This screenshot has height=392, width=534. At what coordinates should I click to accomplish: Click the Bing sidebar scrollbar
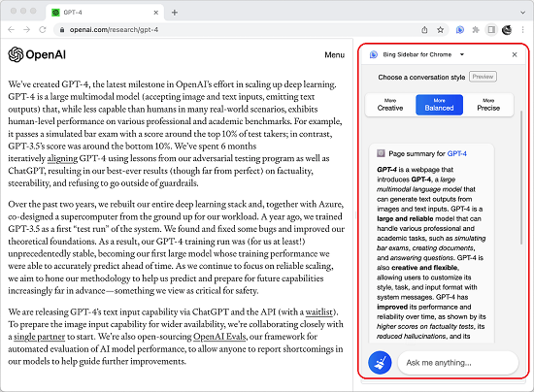point(520,177)
